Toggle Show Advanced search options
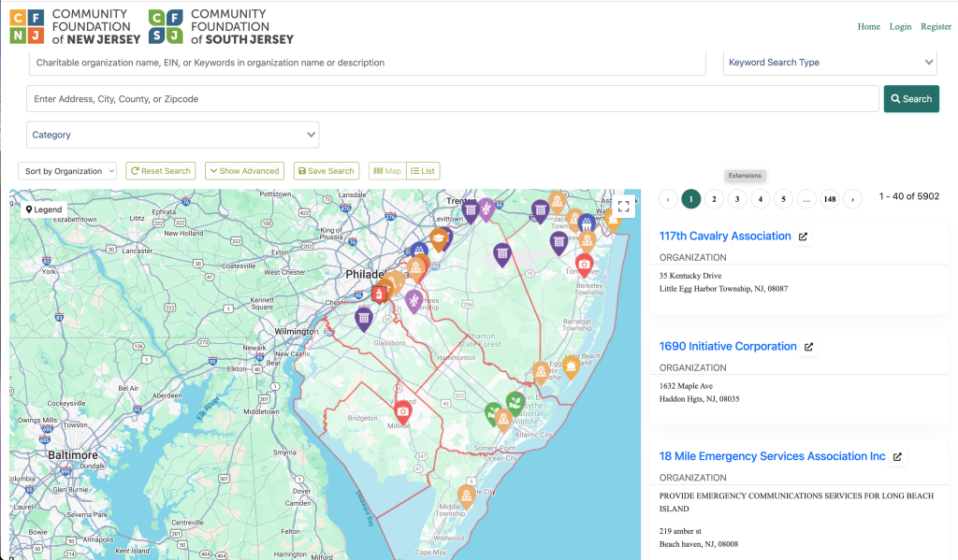This screenshot has height=560, width=958. pos(244,170)
